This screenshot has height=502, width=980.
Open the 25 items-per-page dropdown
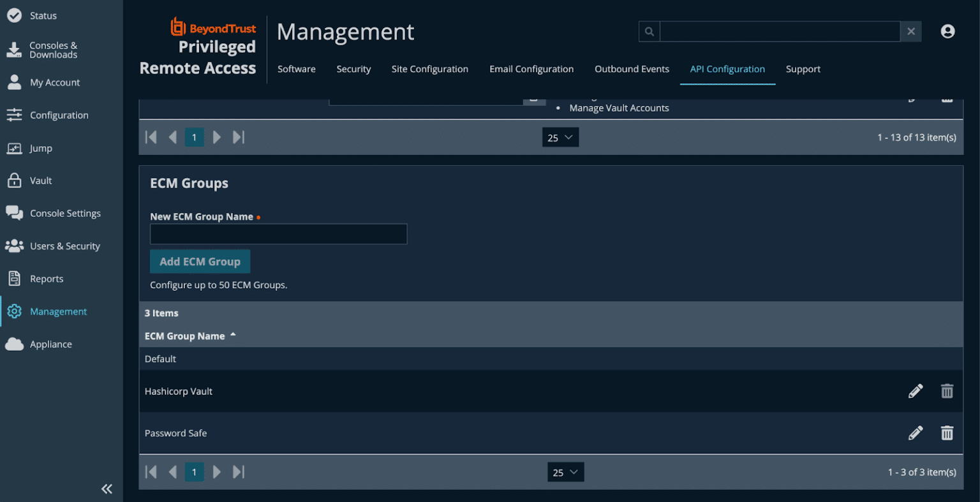pos(565,472)
